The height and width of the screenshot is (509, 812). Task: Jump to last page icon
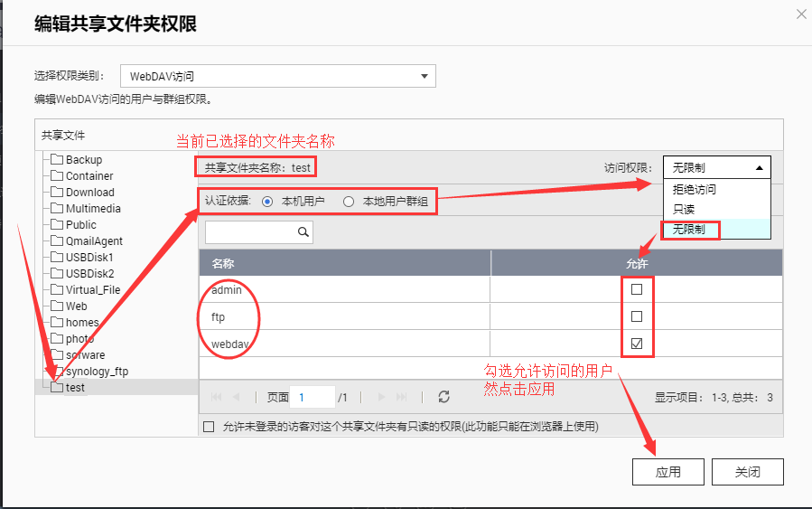click(402, 397)
